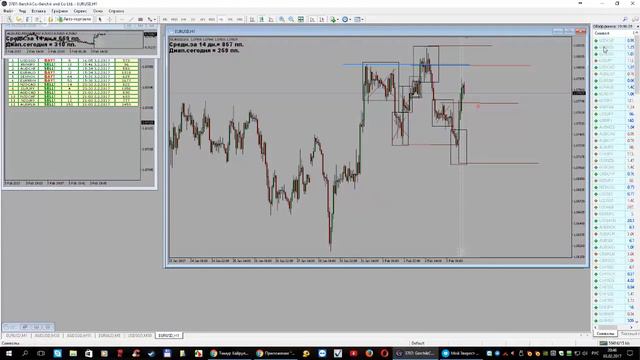Image resolution: width=640 pixels, height=360 pixels.
Task: Open the Вставка menu
Action: (38, 11)
